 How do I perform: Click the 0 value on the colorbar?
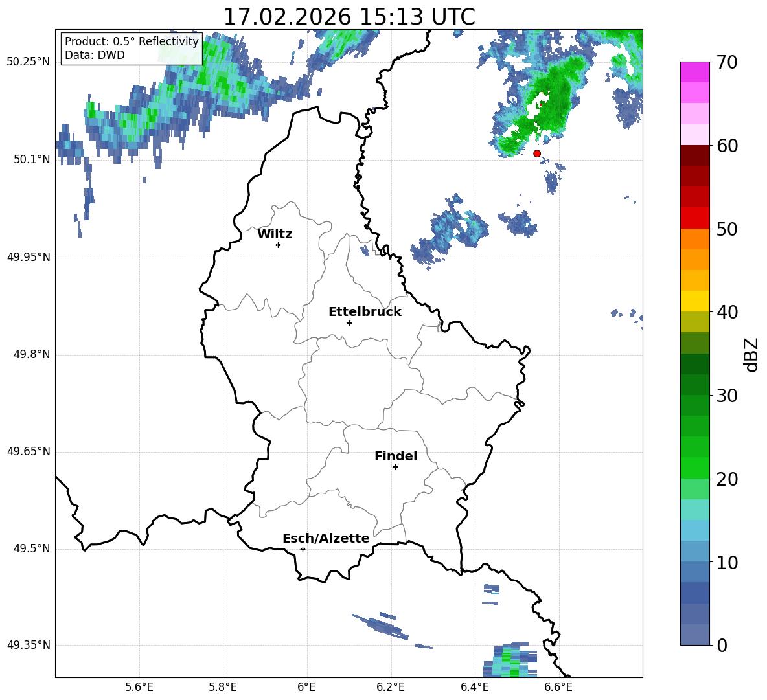pyautogui.click(x=722, y=645)
